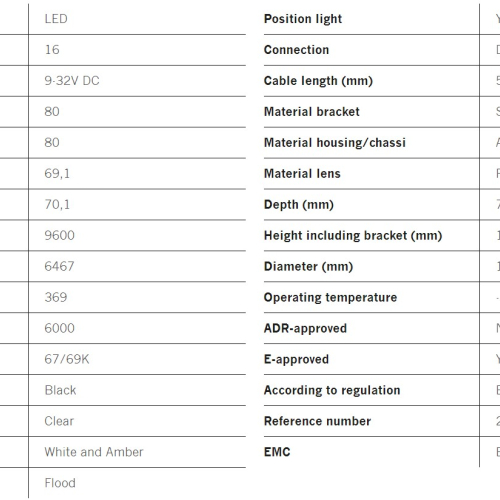Click the 'Diameter (mm)' label
500x500 pixels.
pyautogui.click(x=308, y=267)
